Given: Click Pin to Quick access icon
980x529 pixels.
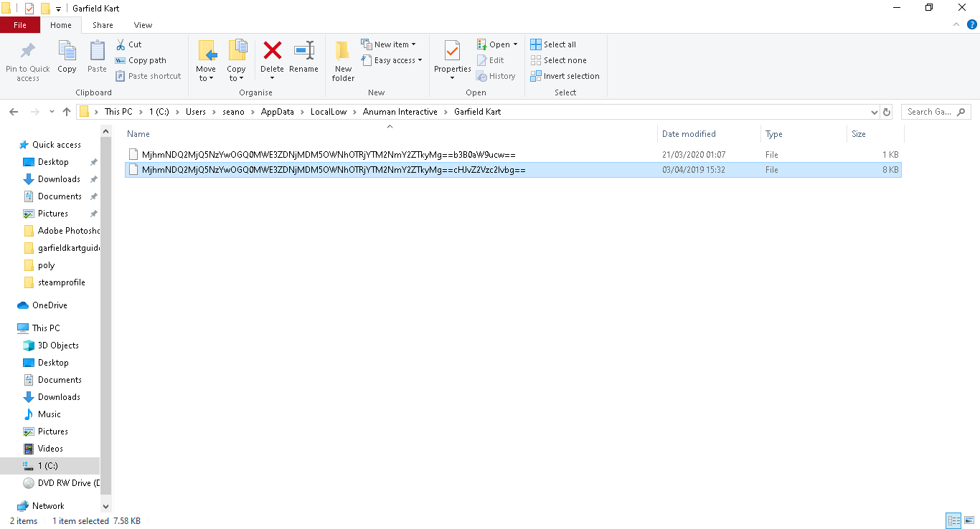Looking at the screenshot, I should click(28, 51).
